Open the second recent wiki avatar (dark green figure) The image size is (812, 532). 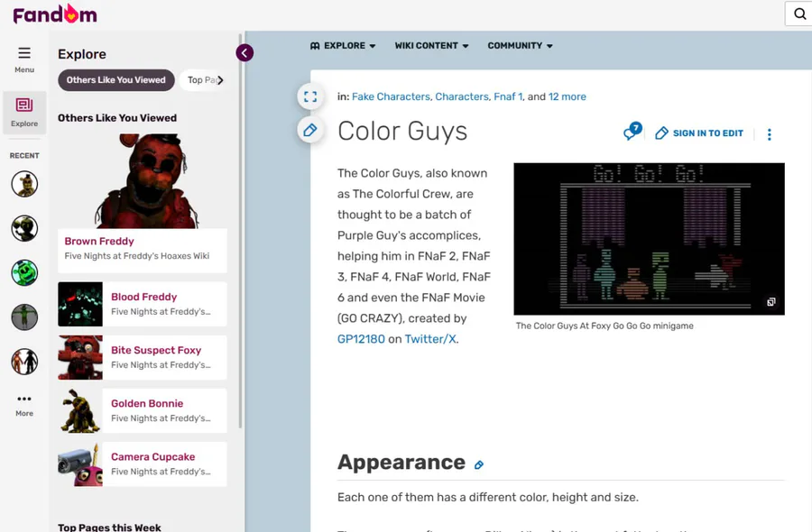tap(24, 228)
